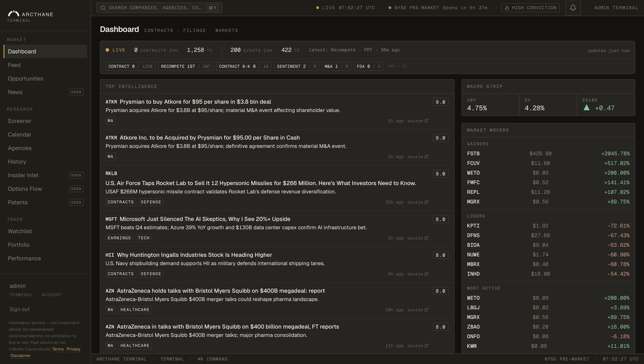The width and height of the screenshot is (644, 364).
Task: Select the KPTI loser row
Action: [548, 226]
